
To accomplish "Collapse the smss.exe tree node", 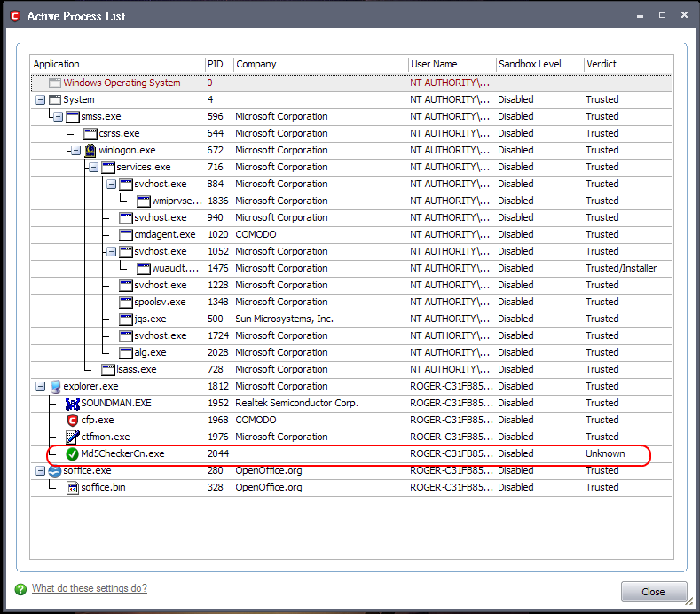I will [58, 116].
